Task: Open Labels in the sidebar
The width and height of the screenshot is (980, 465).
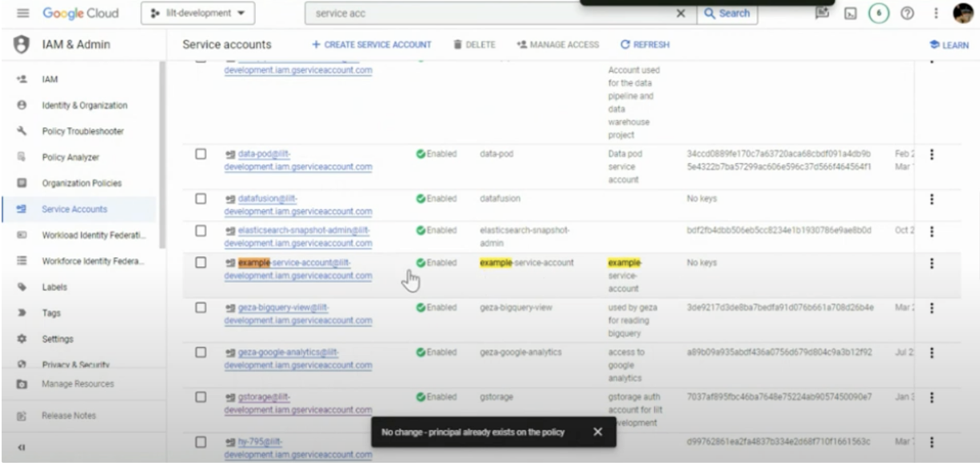Action: coord(54,287)
